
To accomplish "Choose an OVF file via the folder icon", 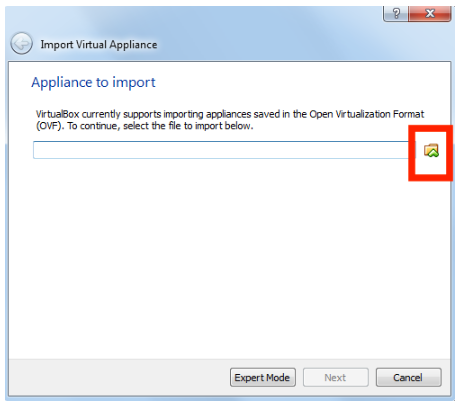I will coord(431,150).
